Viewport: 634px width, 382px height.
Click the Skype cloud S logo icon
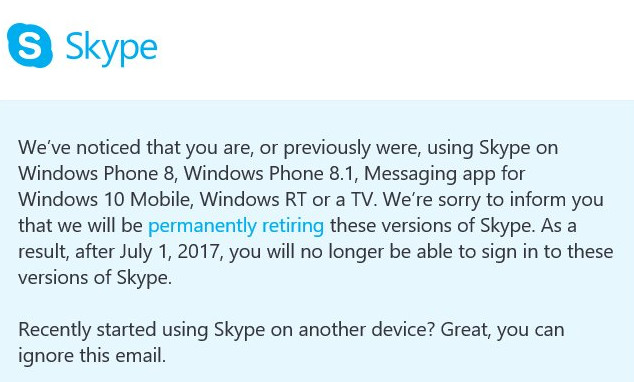(x=30, y=45)
